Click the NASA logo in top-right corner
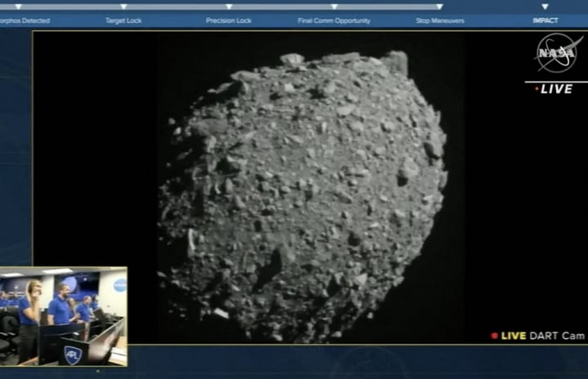 click(x=559, y=53)
